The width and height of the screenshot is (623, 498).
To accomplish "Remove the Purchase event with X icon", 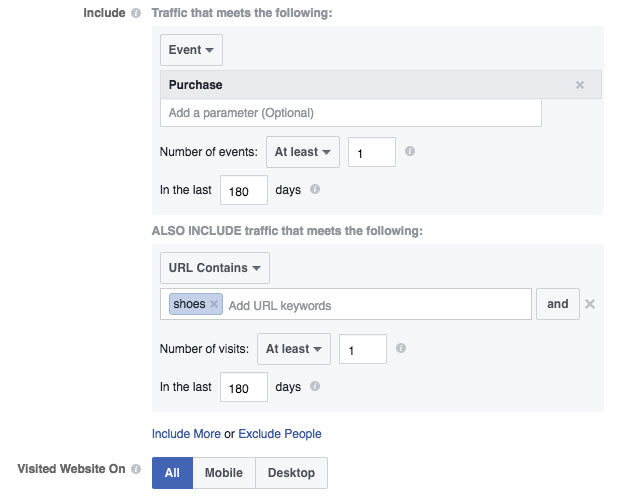I will click(x=580, y=85).
